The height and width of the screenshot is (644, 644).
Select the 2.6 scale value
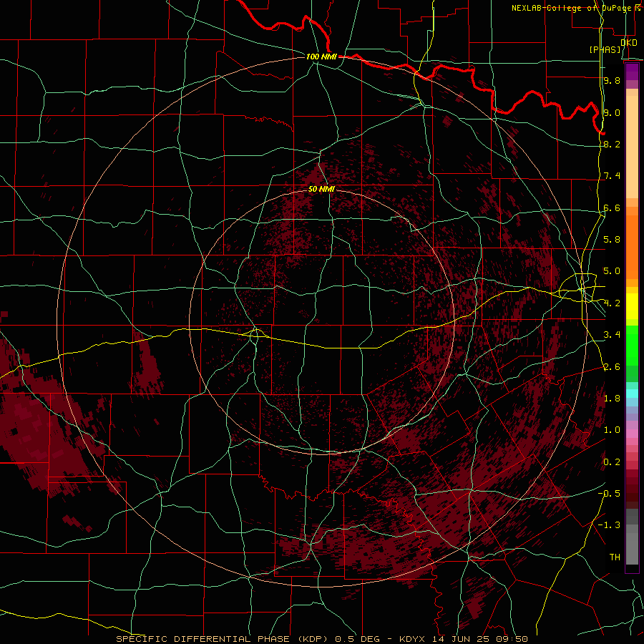612,367
